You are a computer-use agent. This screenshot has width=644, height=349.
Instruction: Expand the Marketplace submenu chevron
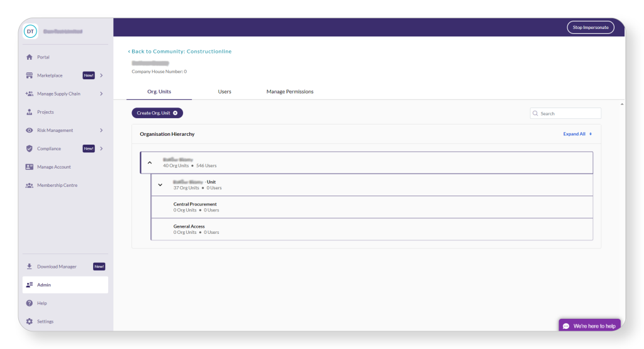pyautogui.click(x=101, y=75)
